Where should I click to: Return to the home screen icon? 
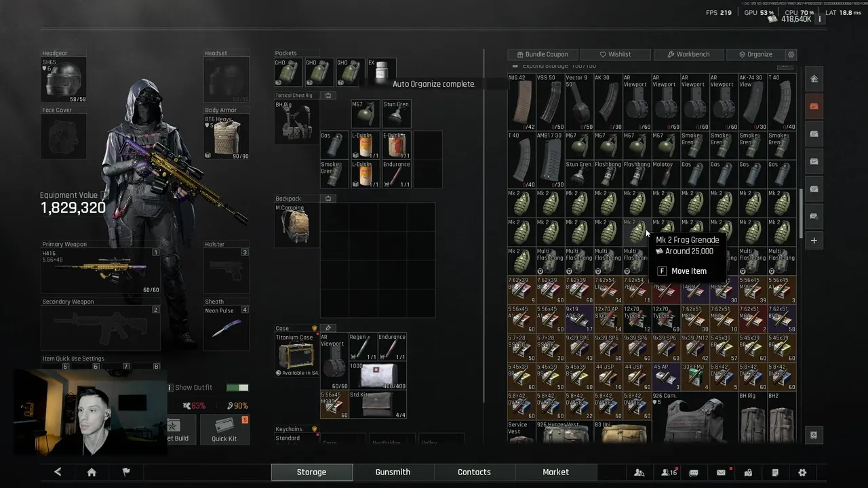[x=92, y=472]
